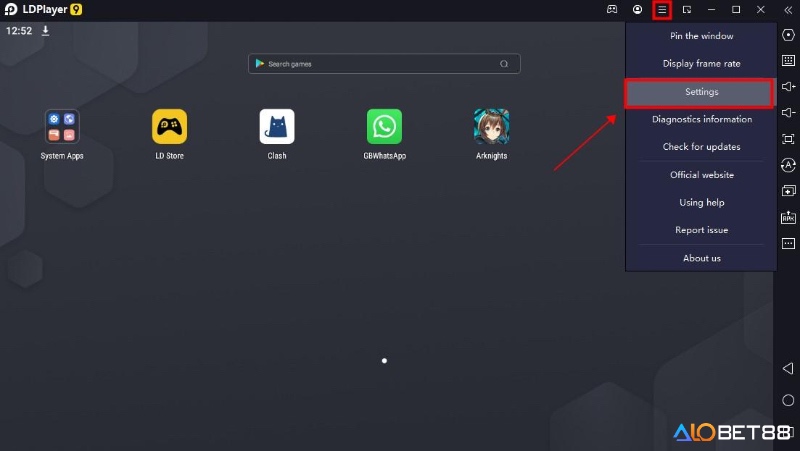Close the LDPlayer window

pyautogui.click(x=760, y=10)
